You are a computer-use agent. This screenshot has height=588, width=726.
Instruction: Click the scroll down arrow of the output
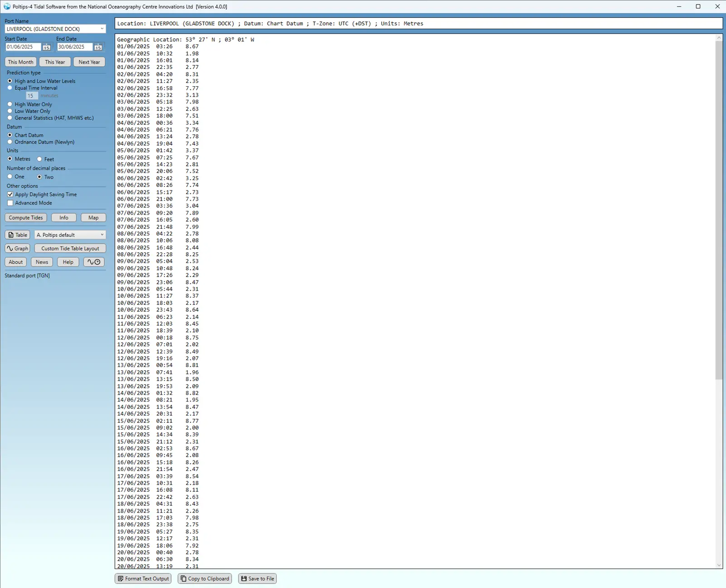tap(719, 565)
